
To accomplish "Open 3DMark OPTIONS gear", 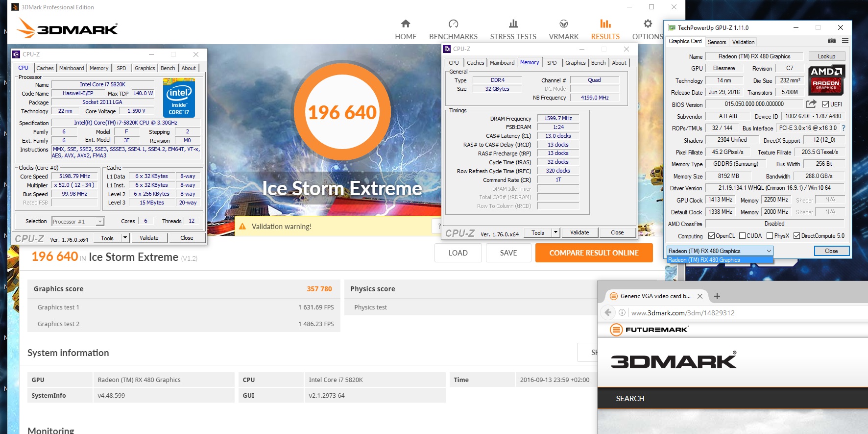I will click(x=648, y=24).
